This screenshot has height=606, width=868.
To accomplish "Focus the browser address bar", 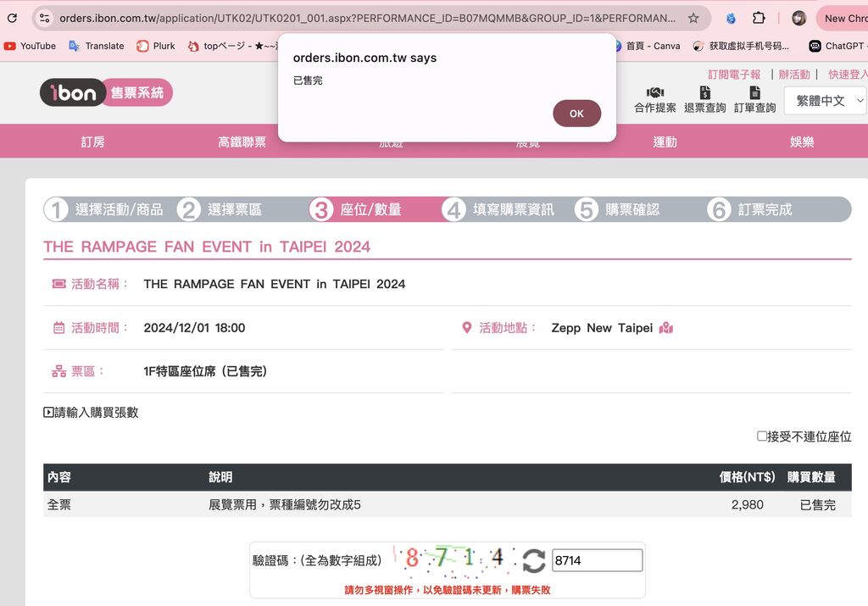I will (368, 19).
